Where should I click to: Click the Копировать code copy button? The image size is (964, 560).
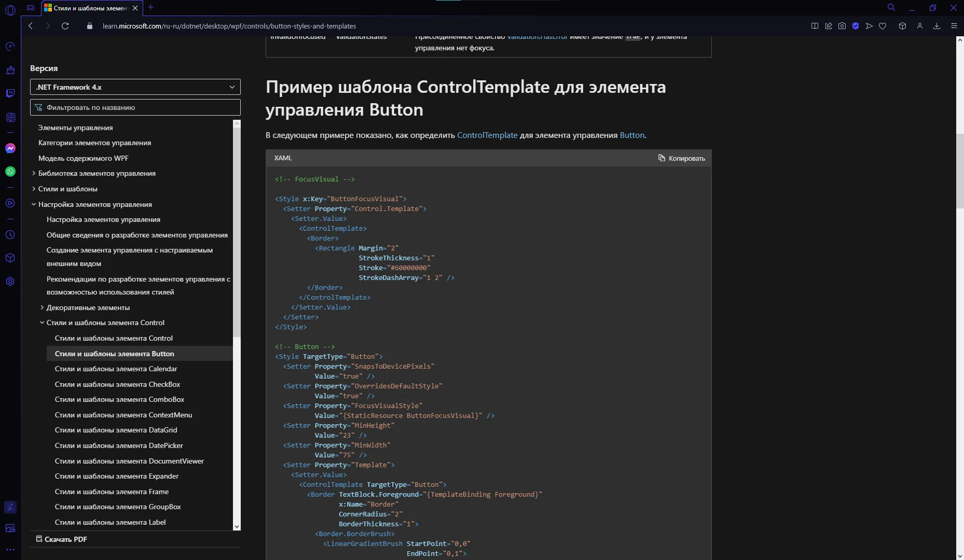pos(681,158)
